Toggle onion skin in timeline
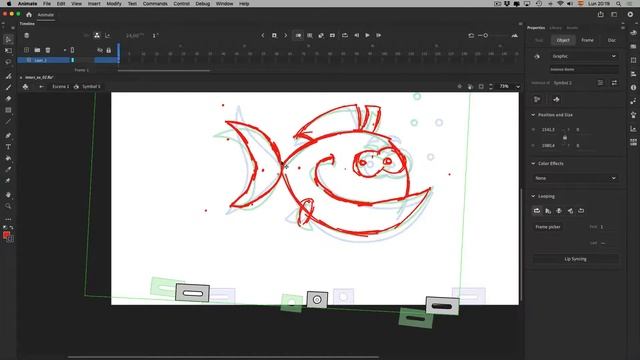Image resolution: width=640 pixels, height=360 pixels. 298,36
